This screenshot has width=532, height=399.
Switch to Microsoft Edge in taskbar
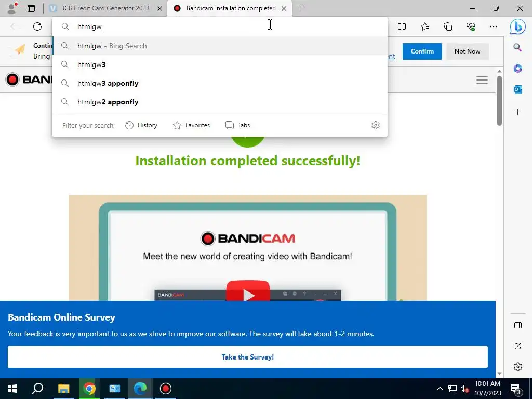140,389
